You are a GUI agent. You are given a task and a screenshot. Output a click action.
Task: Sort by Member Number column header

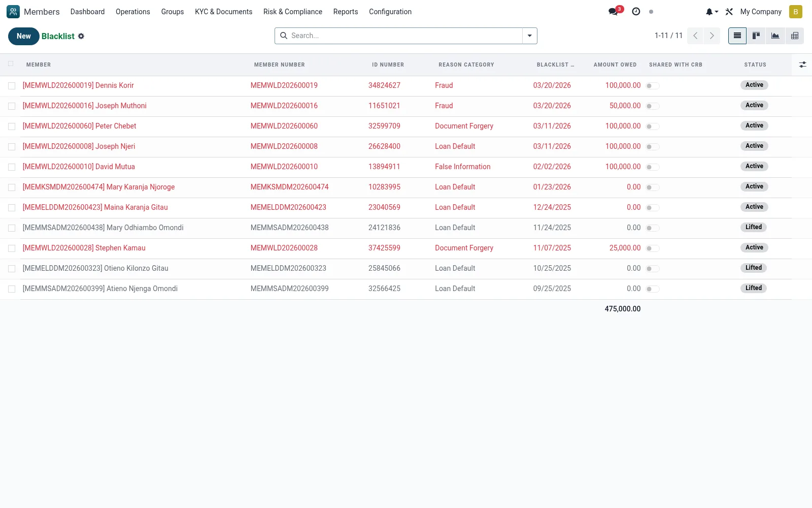280,65
